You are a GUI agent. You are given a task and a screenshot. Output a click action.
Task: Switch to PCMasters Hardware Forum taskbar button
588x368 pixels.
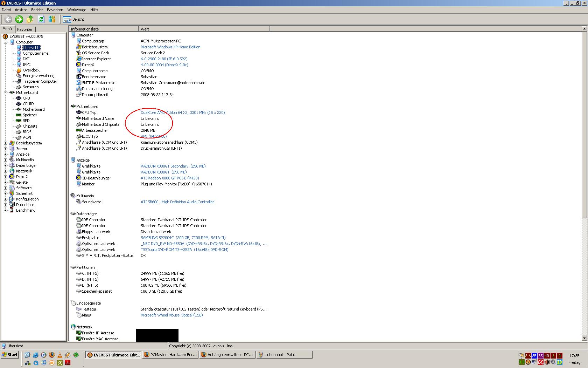[x=170, y=355]
